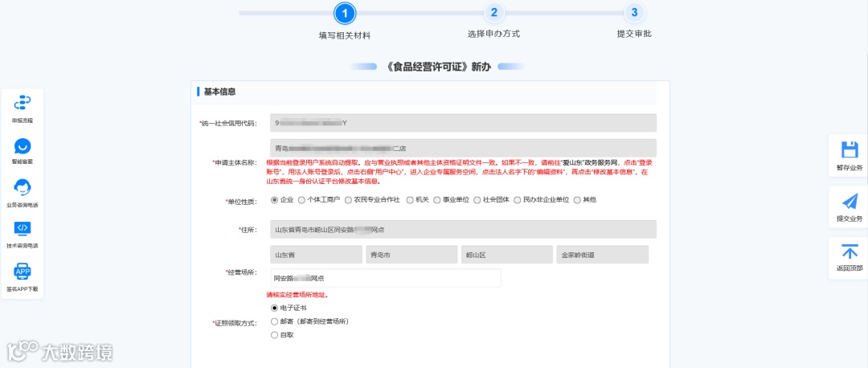The width and height of the screenshot is (868, 368).
Task: Open the 金家岭街道 street field
Action: click(x=602, y=255)
